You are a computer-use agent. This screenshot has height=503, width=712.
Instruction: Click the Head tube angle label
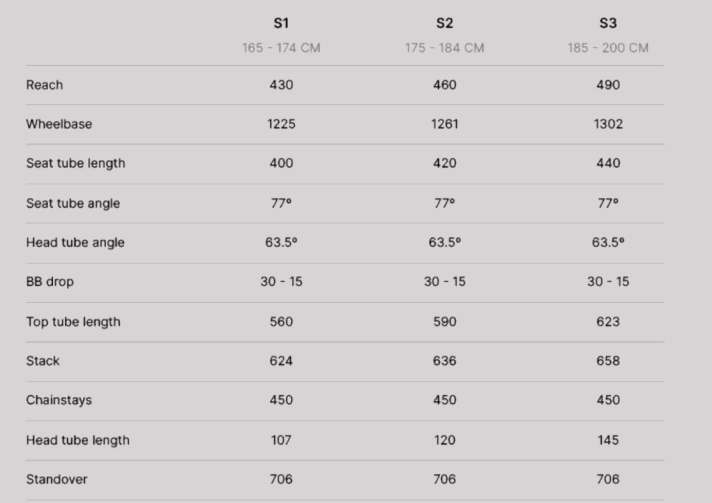point(75,243)
